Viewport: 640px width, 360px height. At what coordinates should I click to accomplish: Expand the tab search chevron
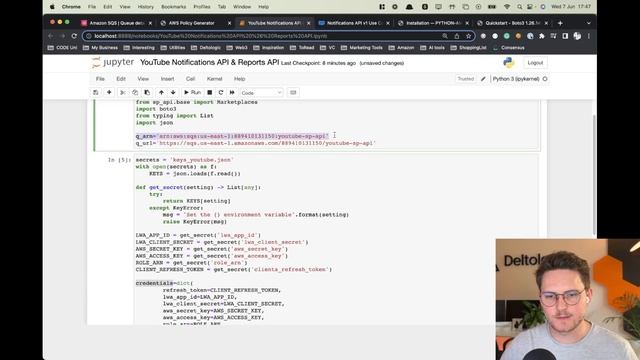tap(589, 23)
